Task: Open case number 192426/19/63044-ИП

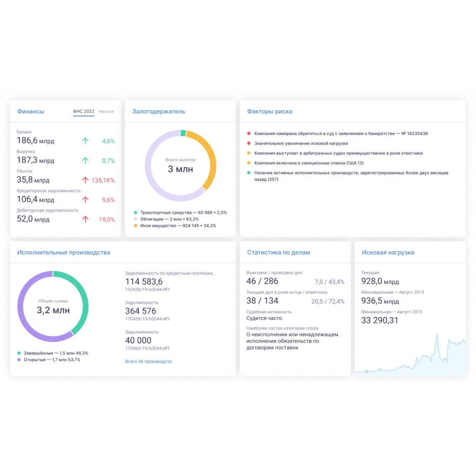Action: click(147, 289)
